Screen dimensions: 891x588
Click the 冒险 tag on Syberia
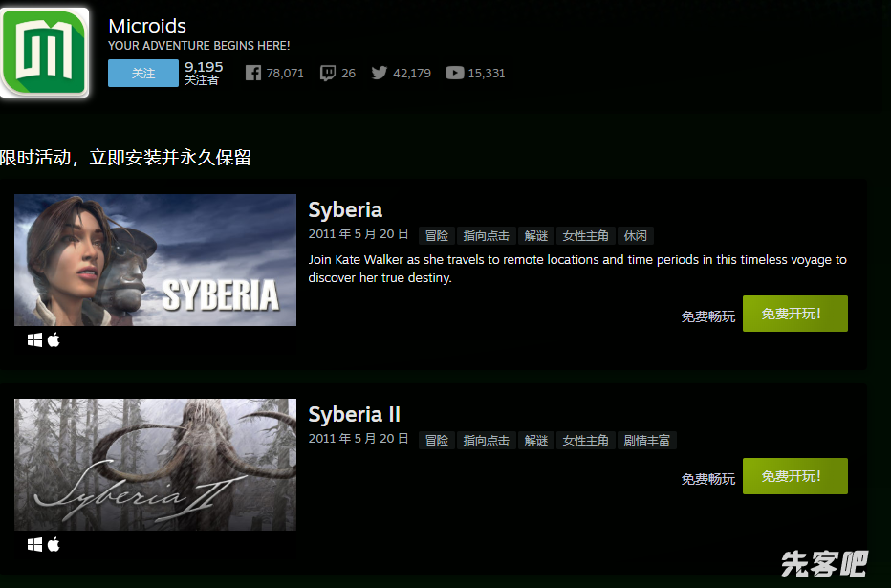pyautogui.click(x=436, y=236)
